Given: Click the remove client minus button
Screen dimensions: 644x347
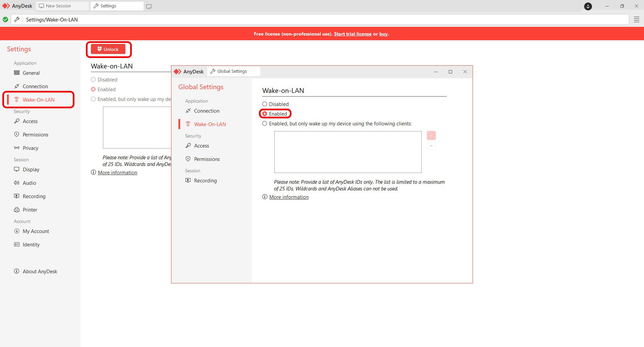Looking at the screenshot, I should click(431, 146).
